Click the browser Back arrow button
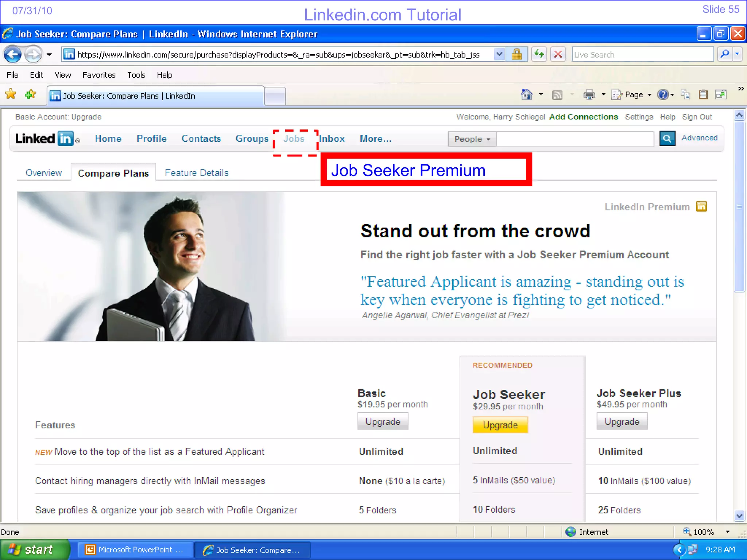Viewport: 747px width, 560px height. 13,55
